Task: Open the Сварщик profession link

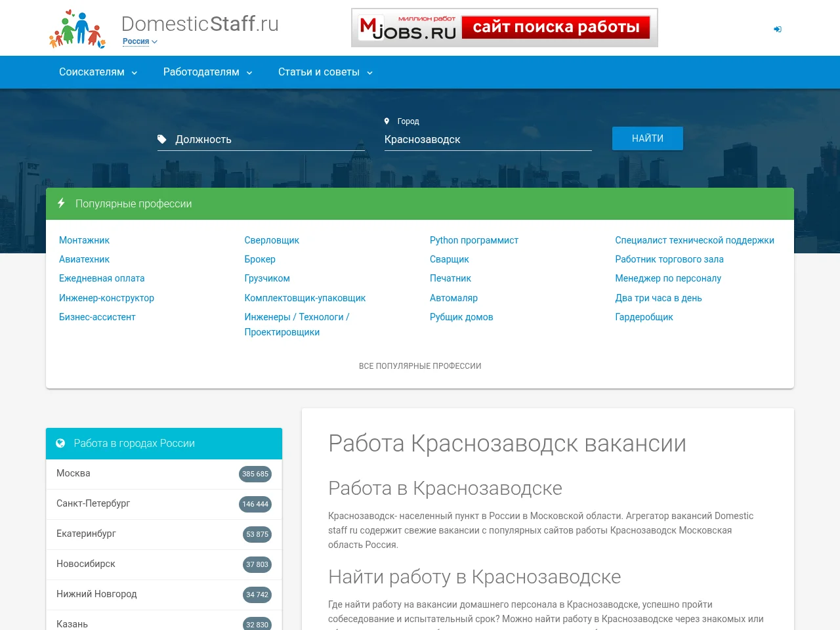Action: pos(450,259)
